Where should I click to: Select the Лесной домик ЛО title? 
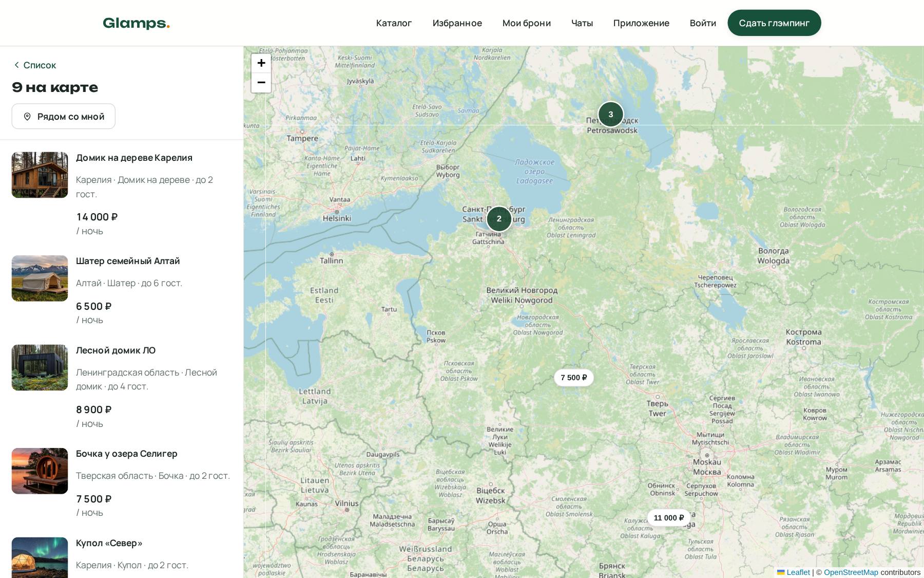click(x=115, y=350)
